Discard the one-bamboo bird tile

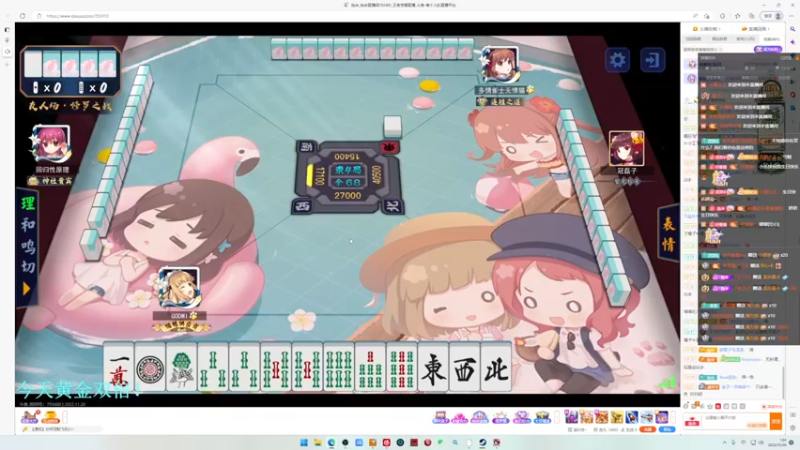click(182, 367)
